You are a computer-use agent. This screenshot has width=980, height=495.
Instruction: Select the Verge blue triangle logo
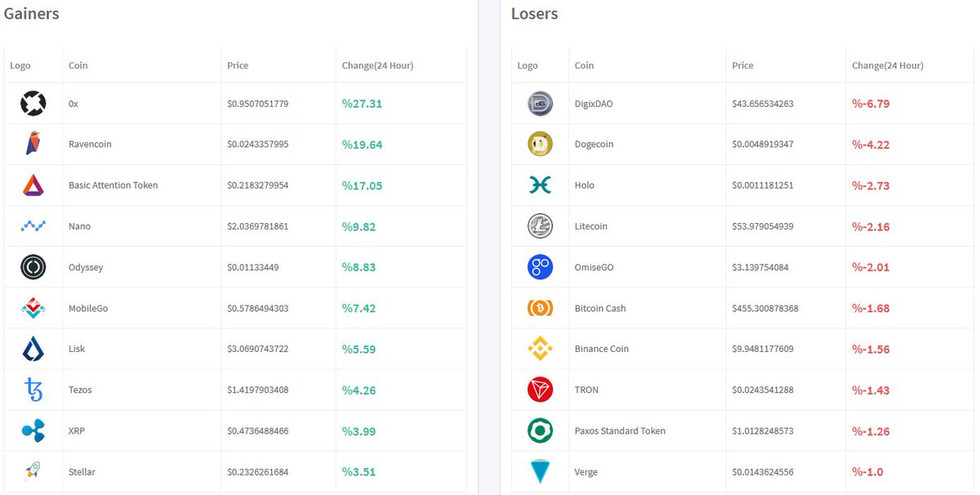(x=539, y=471)
